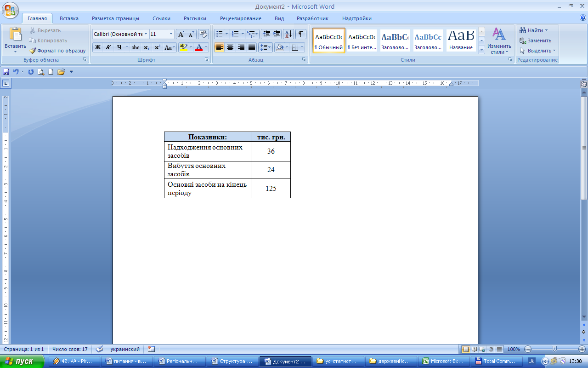Viewport: 588px width, 368px height.
Task: Increase paragraph indent
Action: pos(277,34)
